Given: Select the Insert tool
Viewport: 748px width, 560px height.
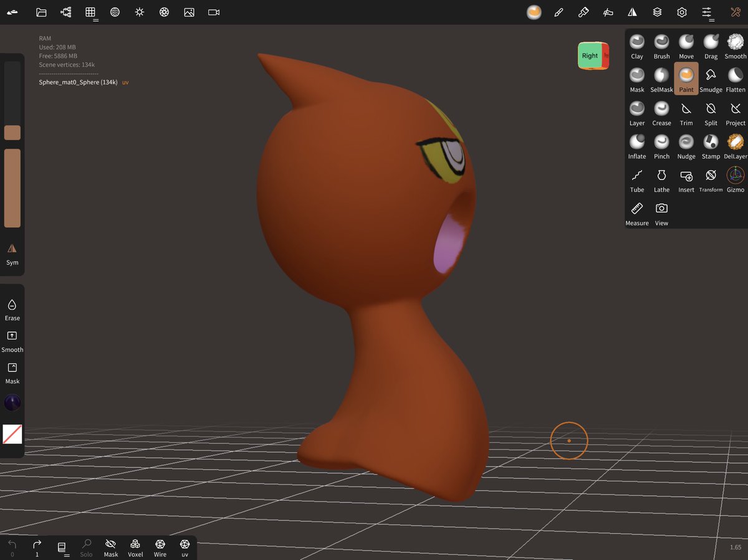Looking at the screenshot, I should click(x=686, y=181).
